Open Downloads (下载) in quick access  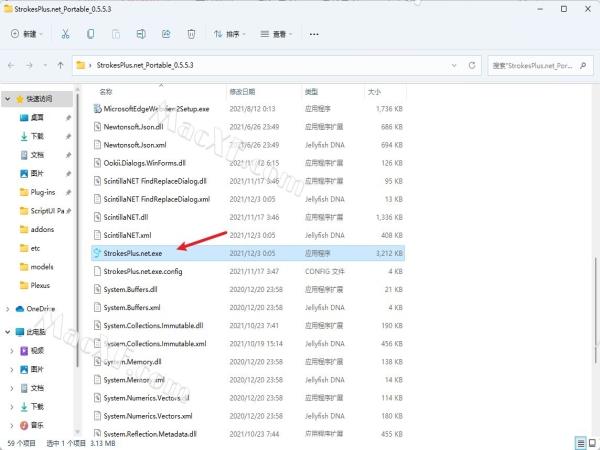pos(37,136)
